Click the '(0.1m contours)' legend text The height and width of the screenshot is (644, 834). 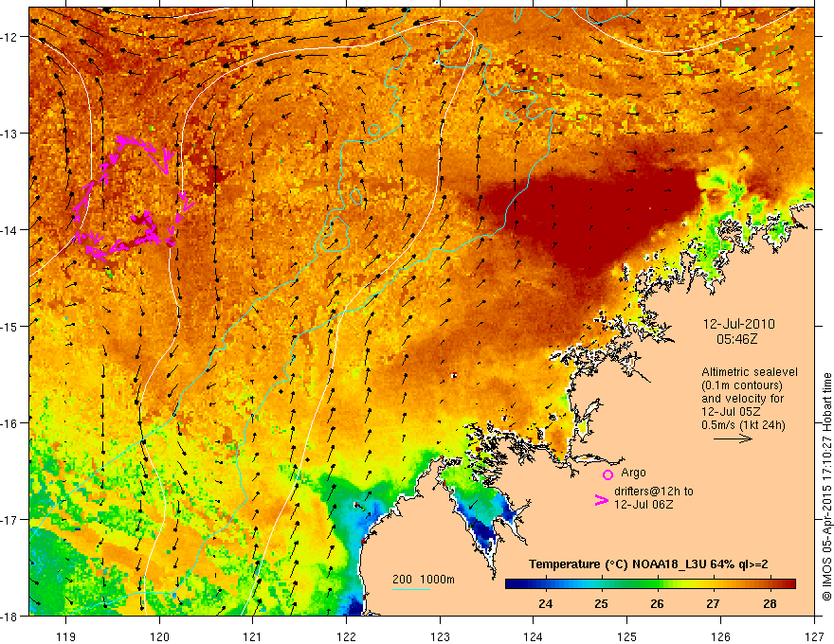742,385
